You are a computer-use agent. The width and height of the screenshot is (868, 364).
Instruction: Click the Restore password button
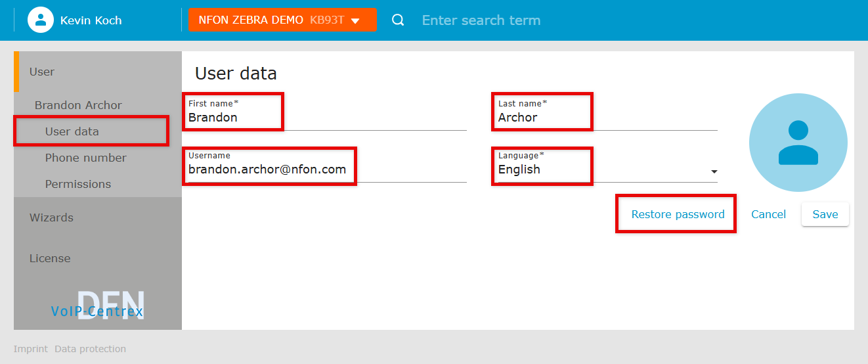pos(678,214)
